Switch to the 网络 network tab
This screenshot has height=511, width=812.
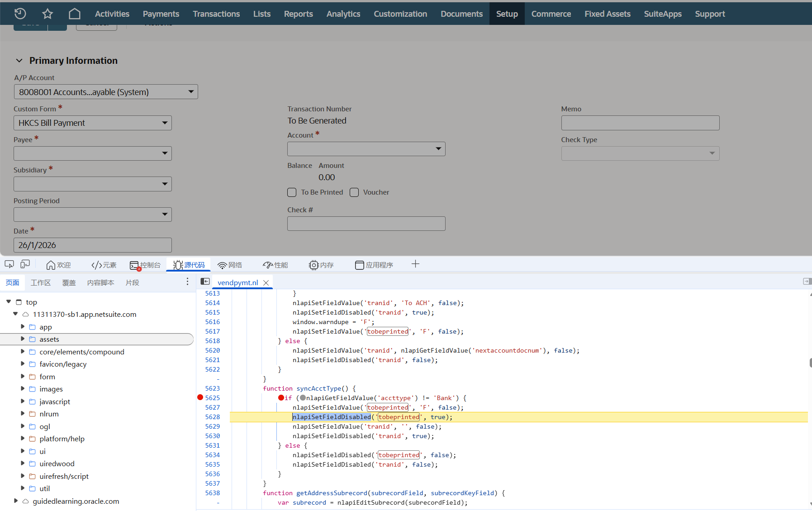[x=230, y=265]
